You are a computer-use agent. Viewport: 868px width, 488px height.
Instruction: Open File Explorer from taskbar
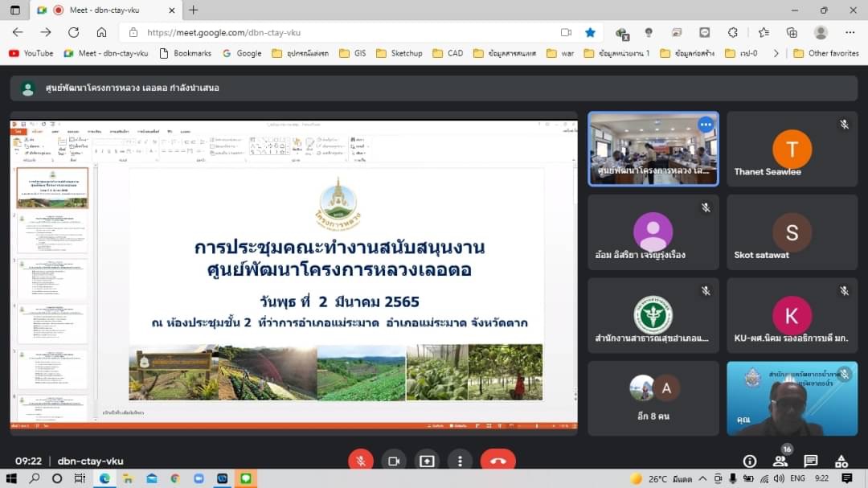click(128, 478)
